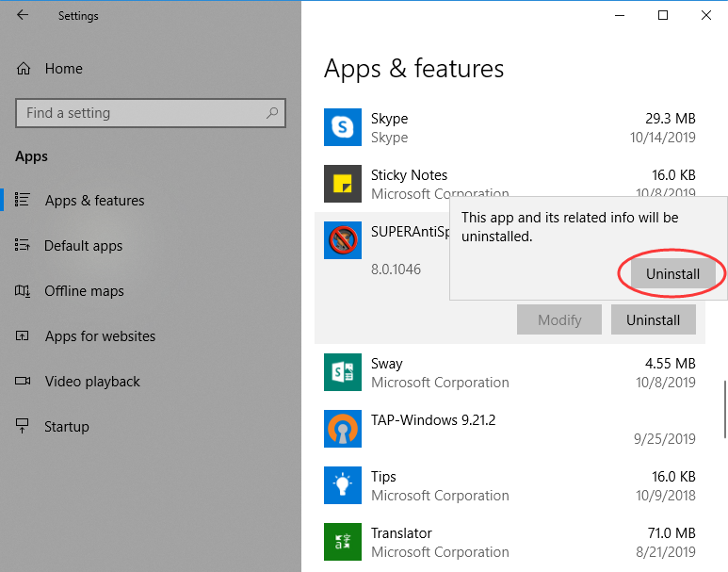Click the Offline maps icon

pyautogui.click(x=23, y=291)
